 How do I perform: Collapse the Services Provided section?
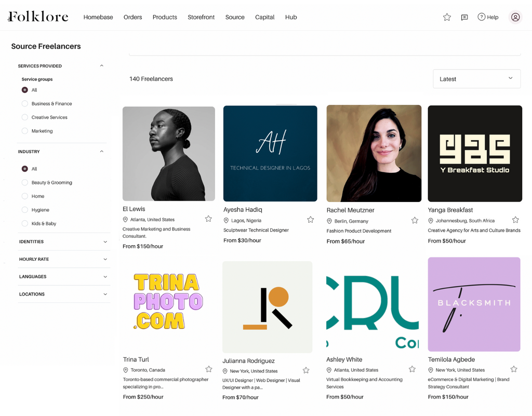click(101, 66)
